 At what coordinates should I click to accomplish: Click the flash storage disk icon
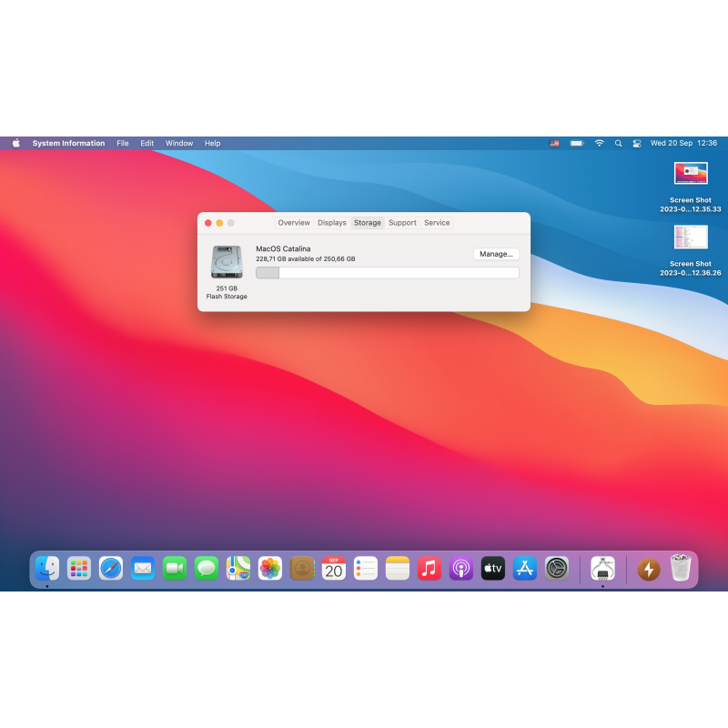227,262
